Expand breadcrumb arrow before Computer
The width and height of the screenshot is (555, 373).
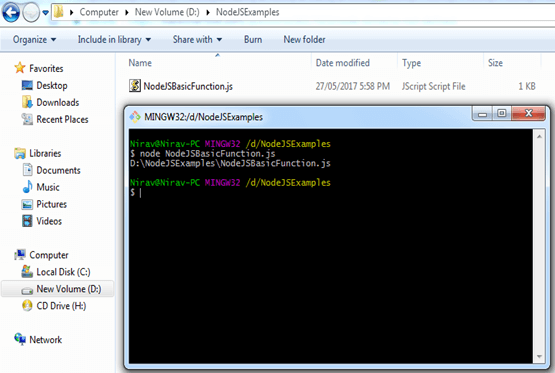(71, 12)
